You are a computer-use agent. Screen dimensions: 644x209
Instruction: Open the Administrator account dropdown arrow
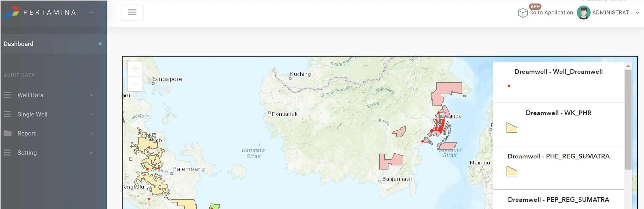[638, 13]
